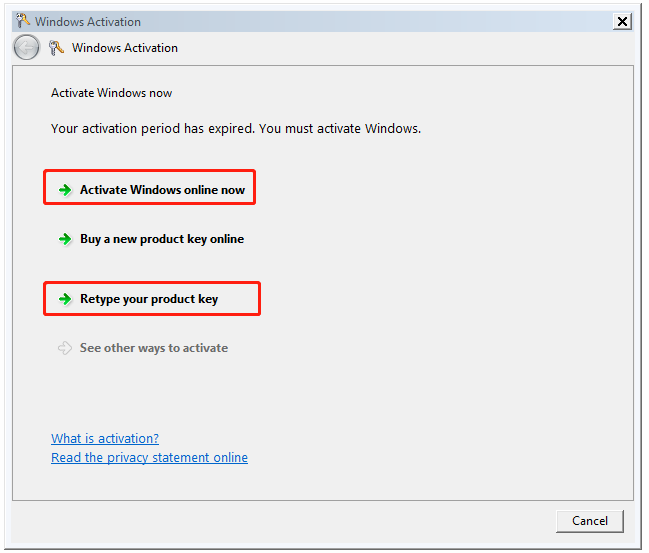Choose Activate Windows online now

click(162, 190)
